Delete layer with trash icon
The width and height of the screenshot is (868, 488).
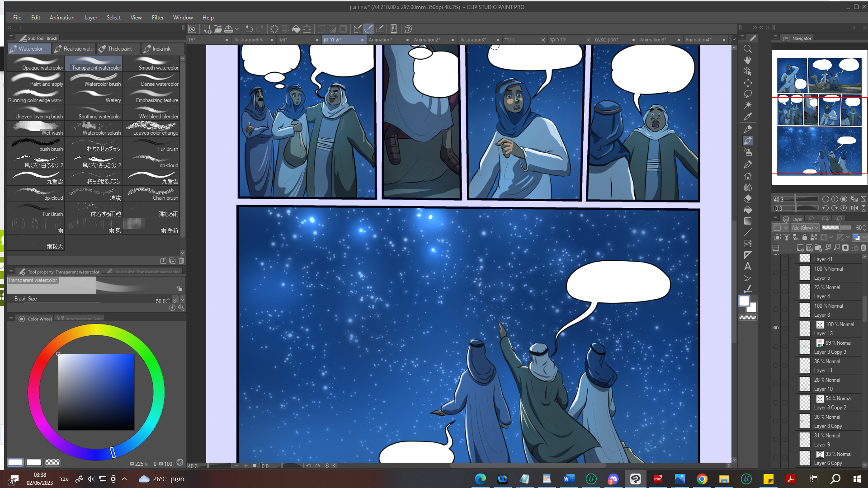pyautogui.click(x=863, y=248)
